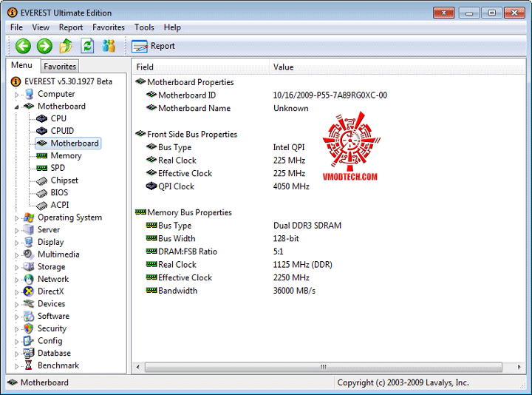The width and height of the screenshot is (532, 395).
Task: Expand the Multimedia node arrow
Action: coord(16,255)
